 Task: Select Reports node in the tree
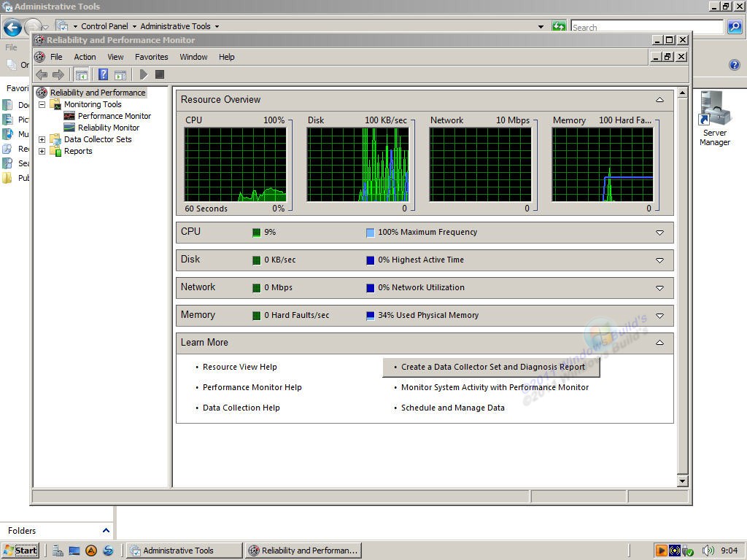tap(78, 151)
